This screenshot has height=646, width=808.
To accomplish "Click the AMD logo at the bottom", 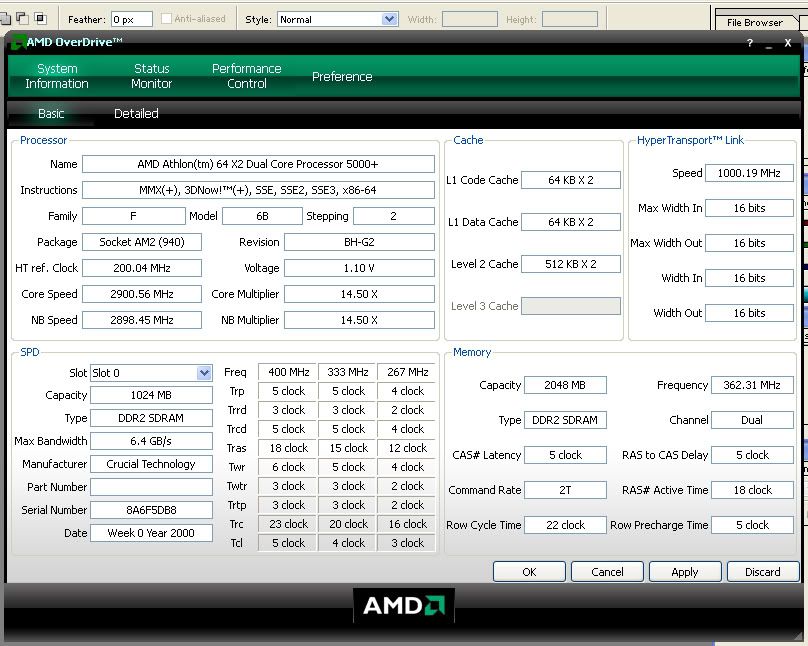I will coord(403,606).
